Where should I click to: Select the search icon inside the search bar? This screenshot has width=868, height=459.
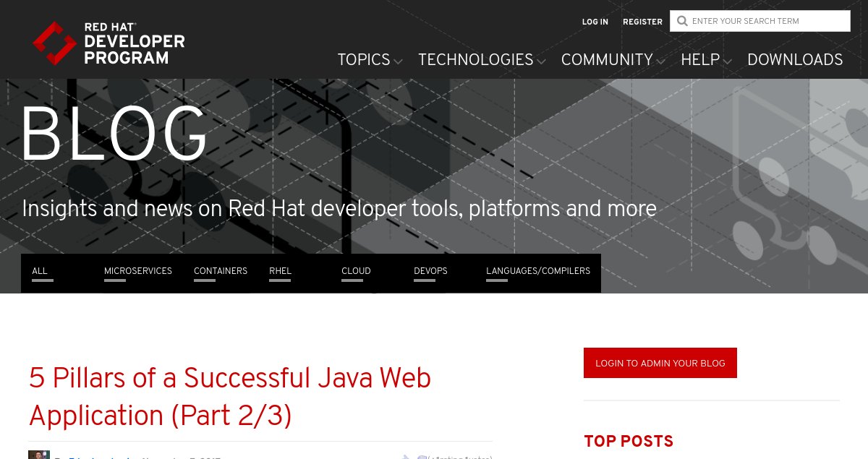tap(681, 21)
